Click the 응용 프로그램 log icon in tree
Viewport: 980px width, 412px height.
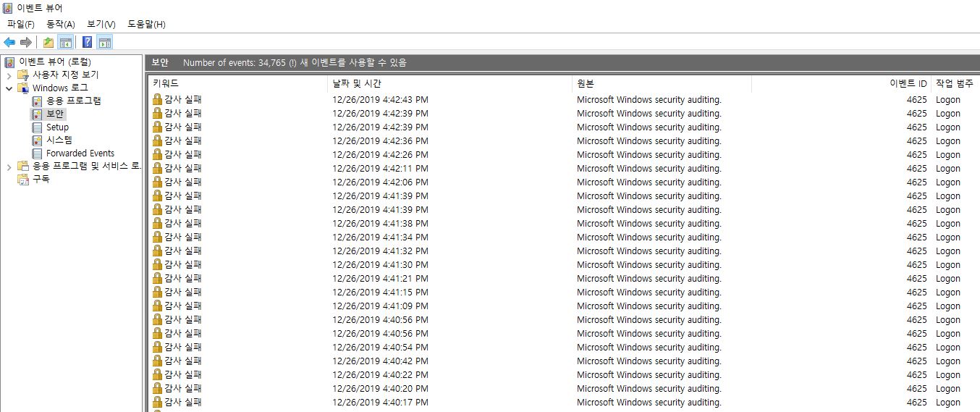click(x=38, y=101)
